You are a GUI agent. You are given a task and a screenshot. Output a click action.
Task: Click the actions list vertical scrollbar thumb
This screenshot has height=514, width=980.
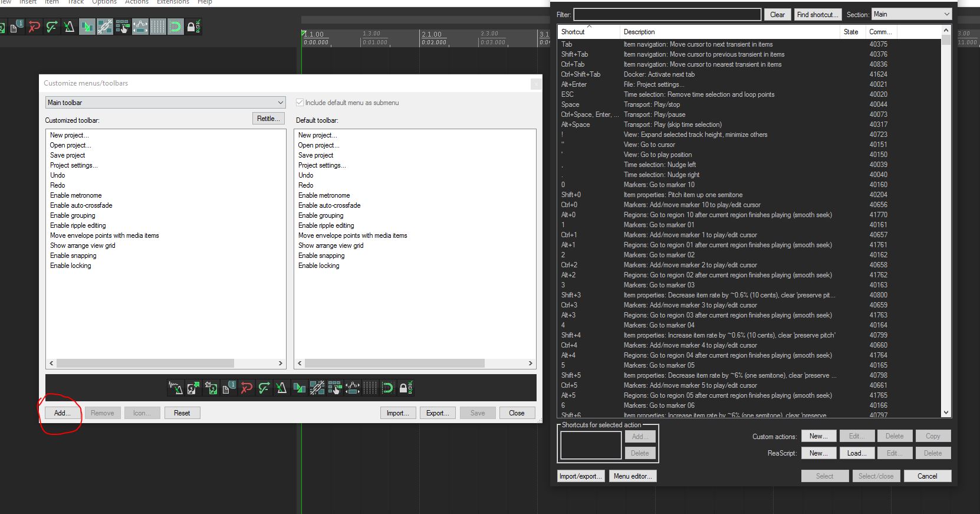tap(946, 40)
